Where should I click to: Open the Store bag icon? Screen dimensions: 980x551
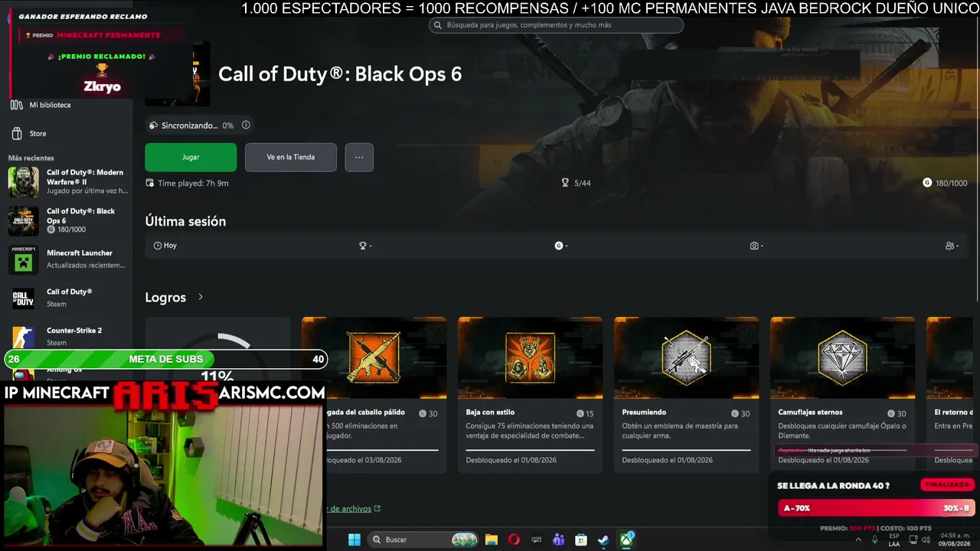[17, 133]
